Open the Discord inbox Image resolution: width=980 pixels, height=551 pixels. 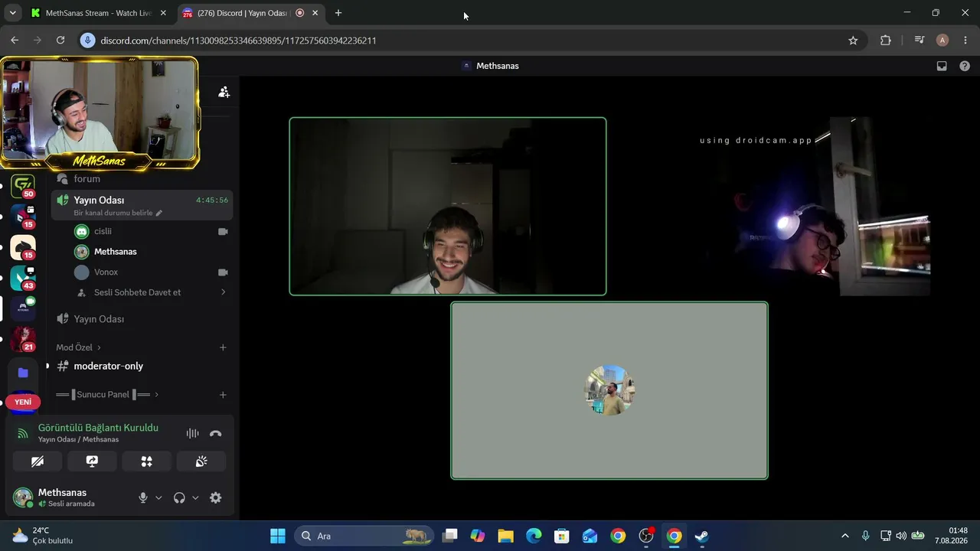click(x=942, y=66)
